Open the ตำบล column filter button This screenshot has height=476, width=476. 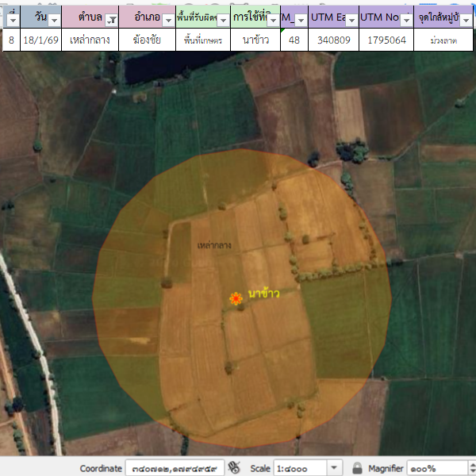112,18
